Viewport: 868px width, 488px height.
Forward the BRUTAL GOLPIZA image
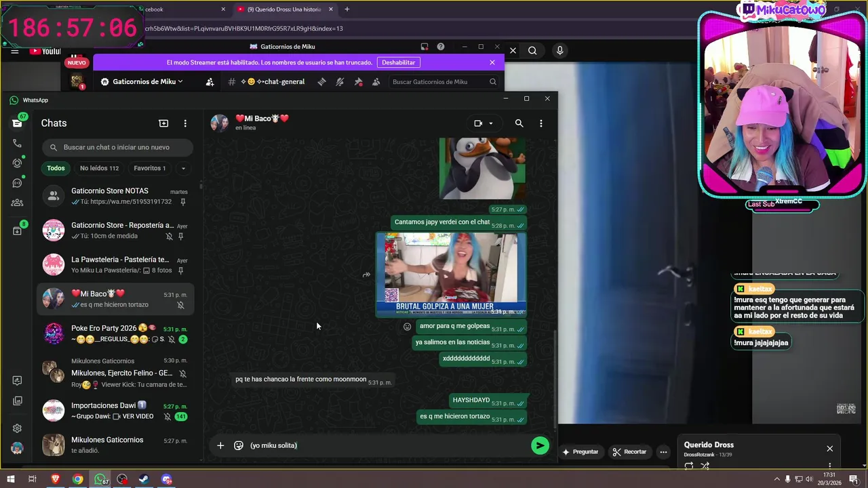pos(366,274)
